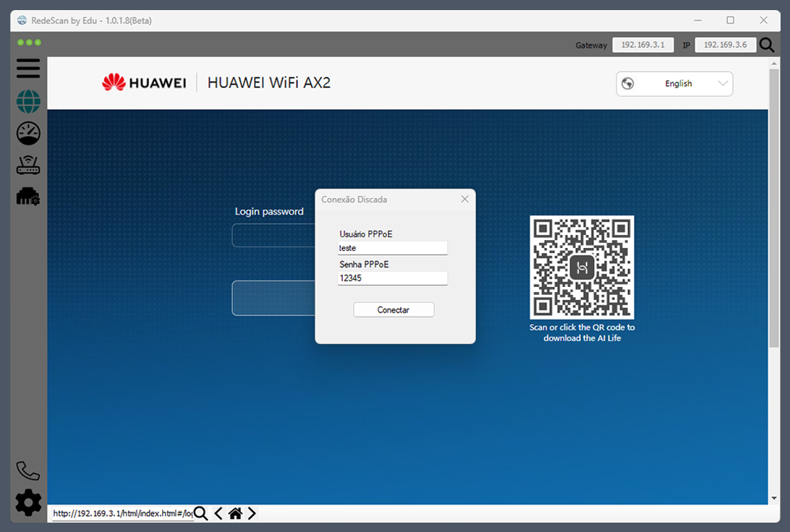This screenshot has width=790, height=532.
Task: Click the Usuário PPPoE input field
Action: click(x=393, y=248)
